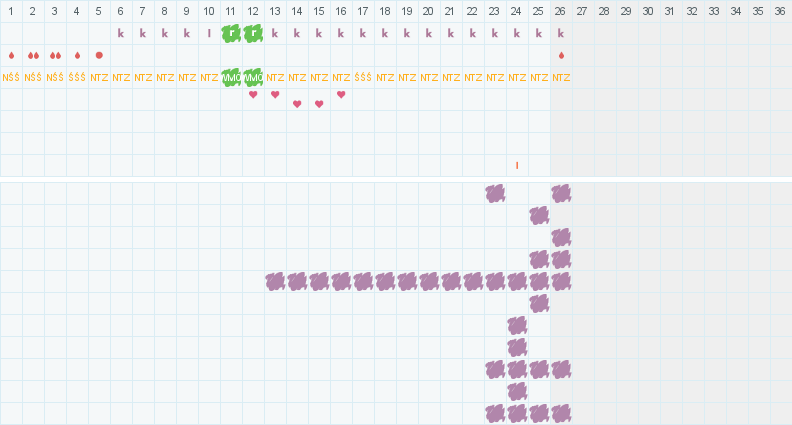Select the double blood drops on day 3
The image size is (792, 425).
click(55, 56)
